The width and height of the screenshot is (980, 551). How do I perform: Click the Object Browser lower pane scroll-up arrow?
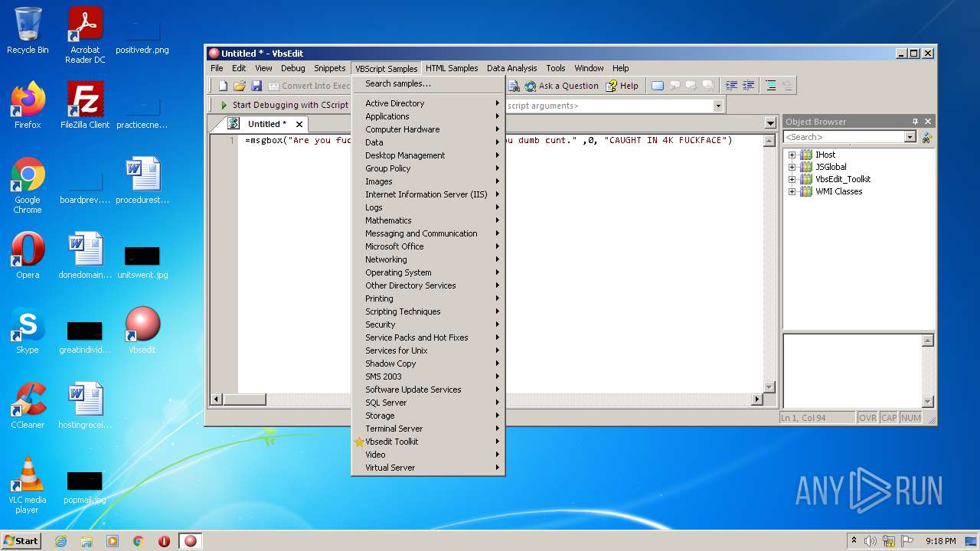point(928,341)
